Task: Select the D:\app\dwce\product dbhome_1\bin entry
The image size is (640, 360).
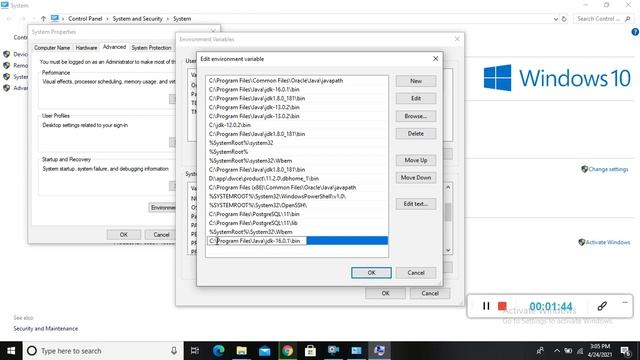Action: [x=297, y=178]
